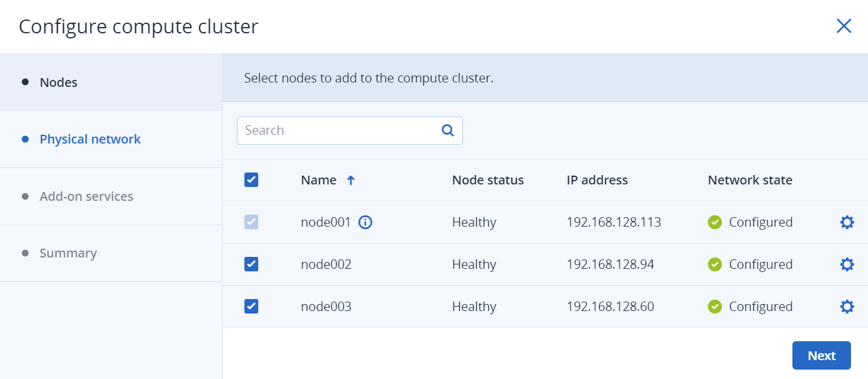
Task: Go to the Physical network step
Action: click(90, 139)
